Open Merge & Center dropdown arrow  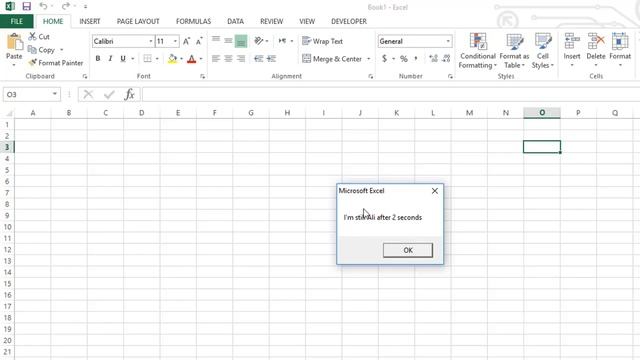pos(369,59)
